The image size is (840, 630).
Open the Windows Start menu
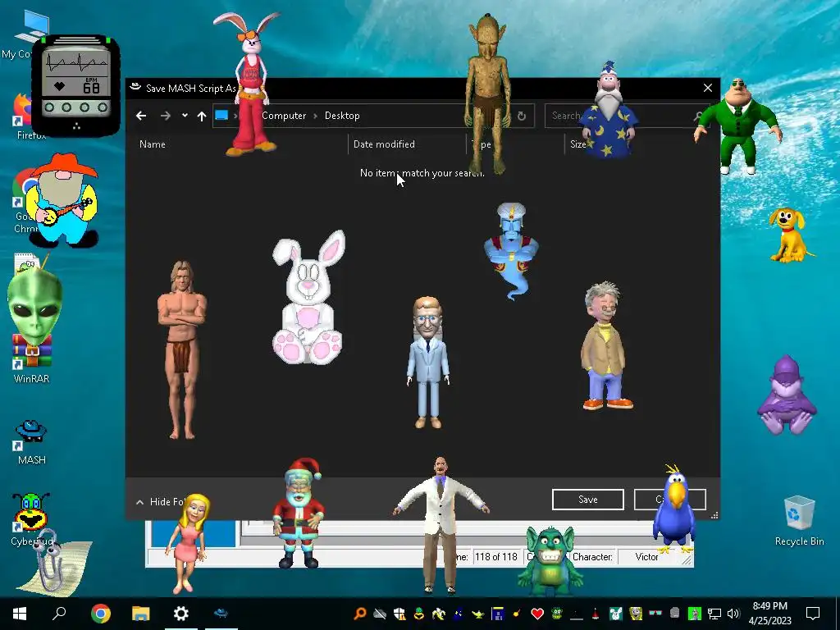coord(20,614)
